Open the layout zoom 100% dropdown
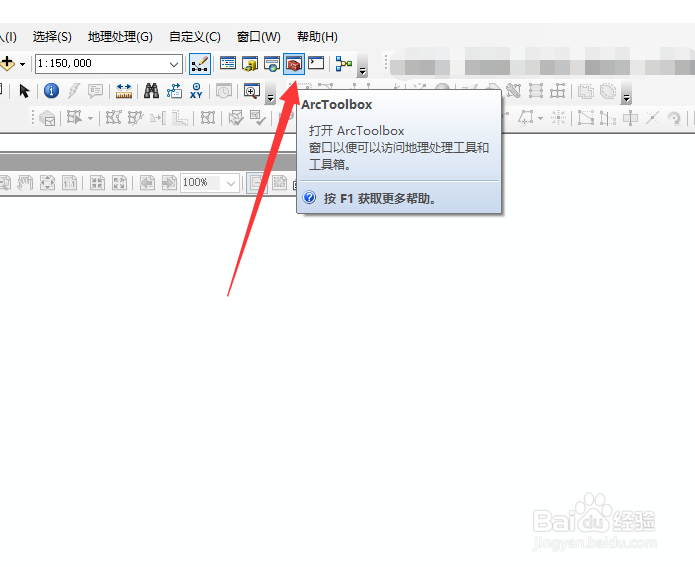Screen dimensions: 695x567 230,183
